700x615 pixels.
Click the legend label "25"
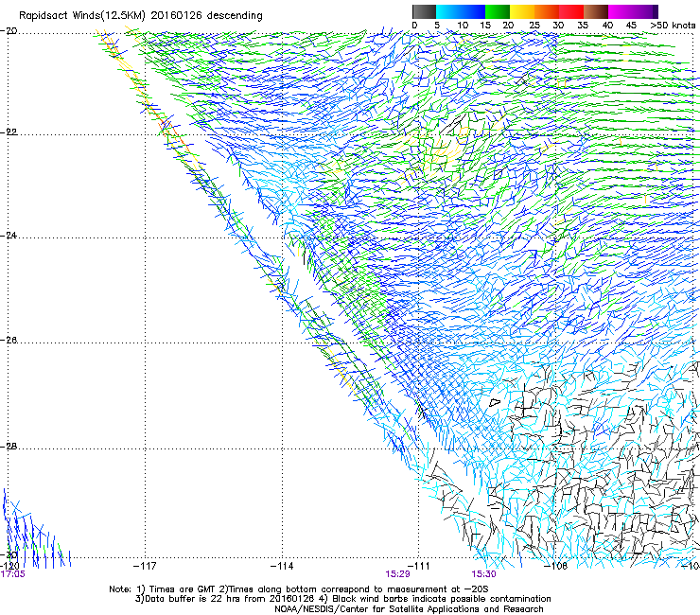point(534,26)
